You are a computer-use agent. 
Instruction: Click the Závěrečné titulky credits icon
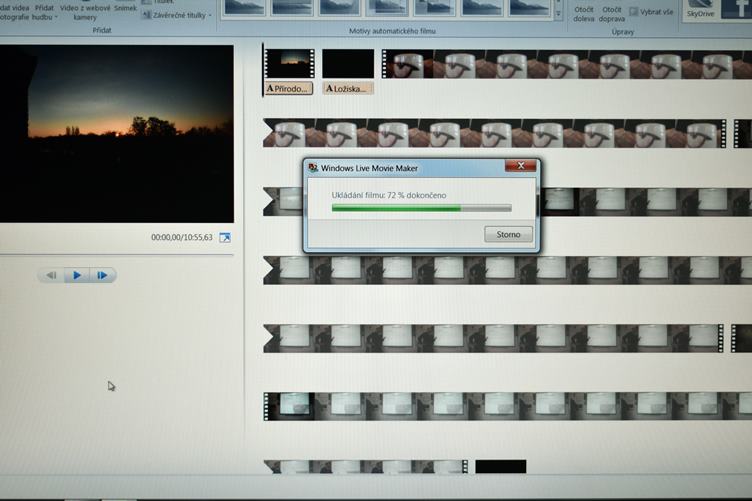coord(147,15)
